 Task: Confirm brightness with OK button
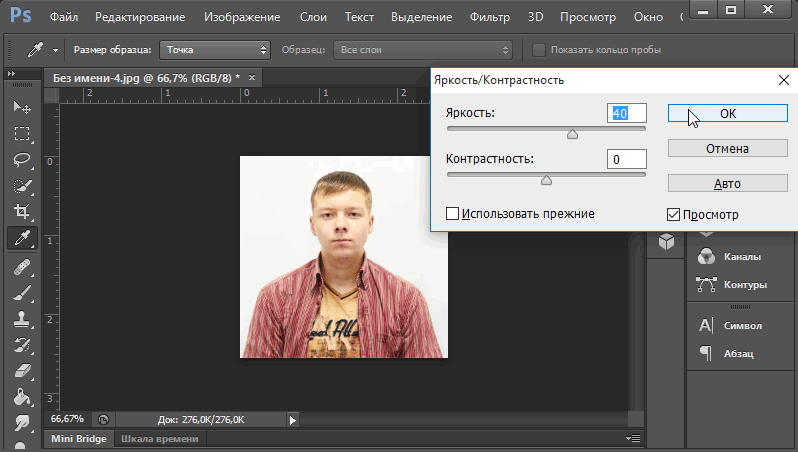tap(728, 113)
